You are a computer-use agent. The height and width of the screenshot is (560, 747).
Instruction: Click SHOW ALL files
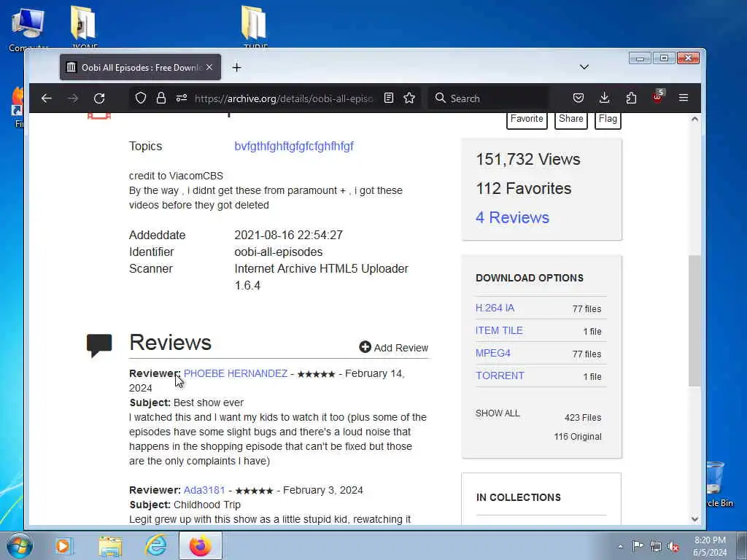point(498,413)
